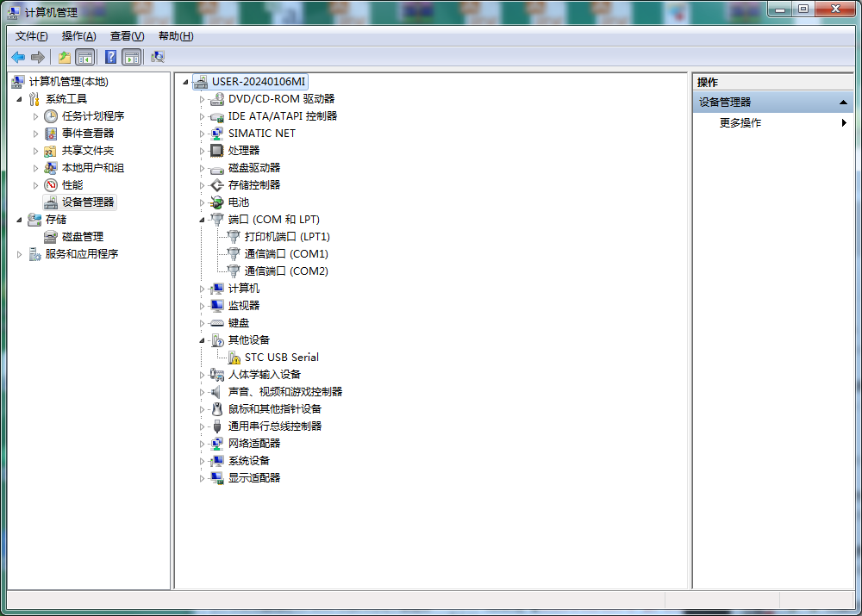Select STC USB Serial device label
862x616 pixels.
[282, 358]
